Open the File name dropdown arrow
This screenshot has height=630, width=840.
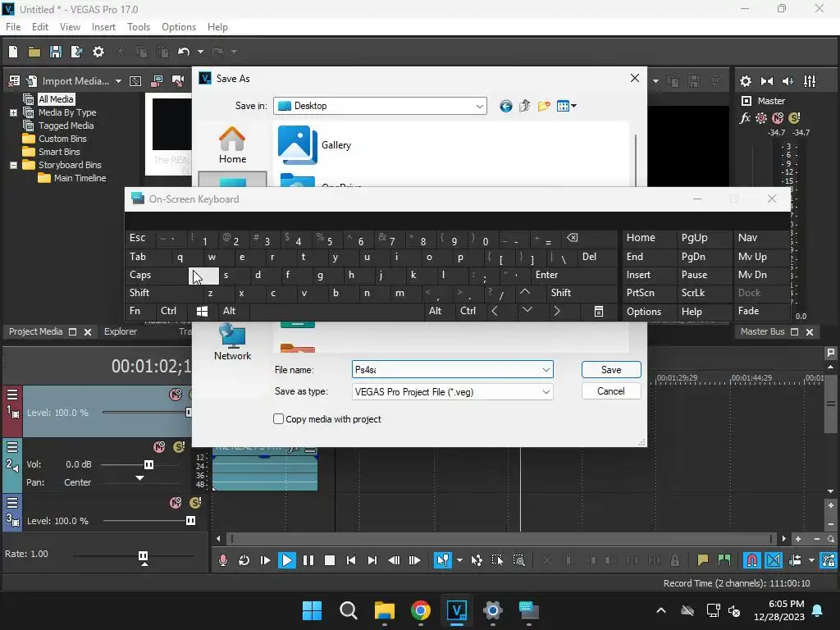tap(546, 370)
